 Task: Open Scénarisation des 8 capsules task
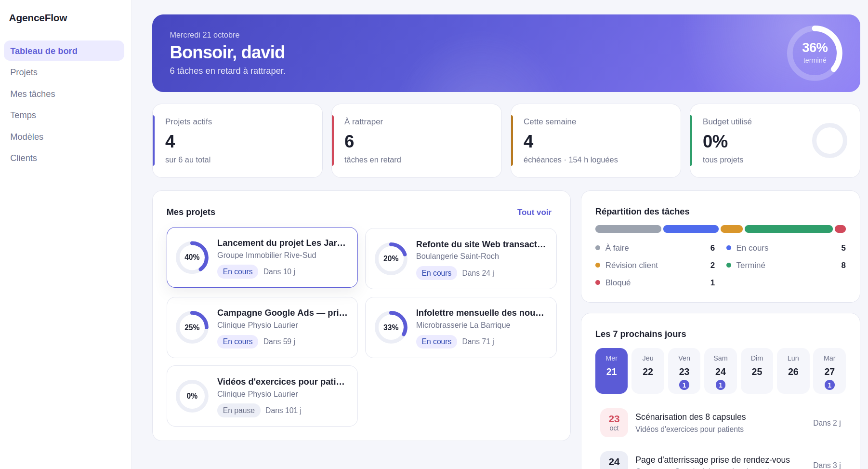pos(721,423)
